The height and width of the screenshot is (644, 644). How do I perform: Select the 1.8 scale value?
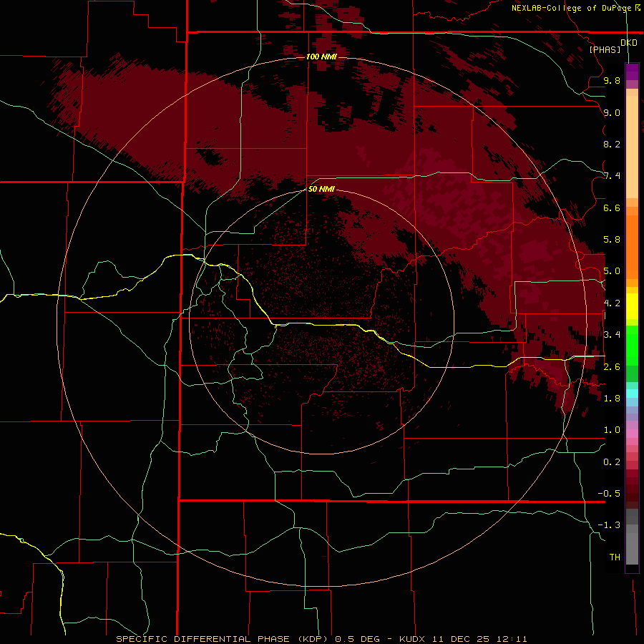[x=612, y=399]
